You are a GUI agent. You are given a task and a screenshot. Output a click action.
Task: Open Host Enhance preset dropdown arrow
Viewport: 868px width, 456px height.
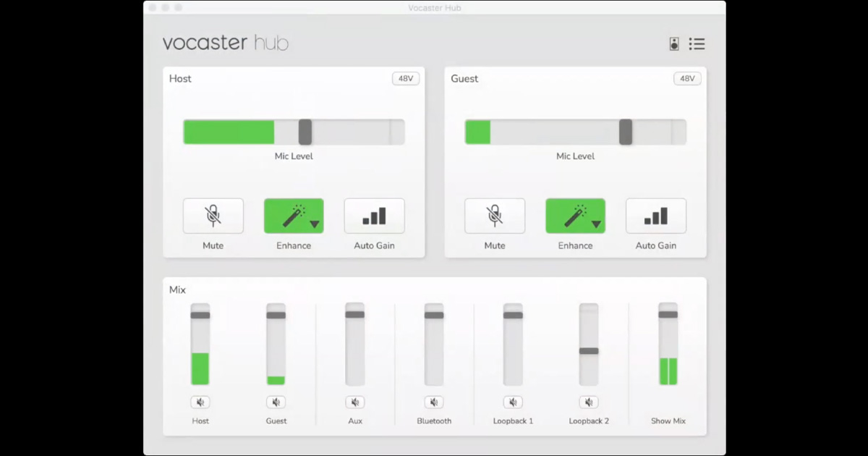click(x=315, y=224)
